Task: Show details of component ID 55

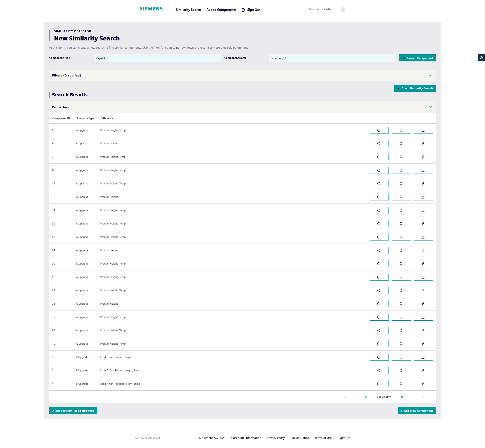Action: pos(379,264)
